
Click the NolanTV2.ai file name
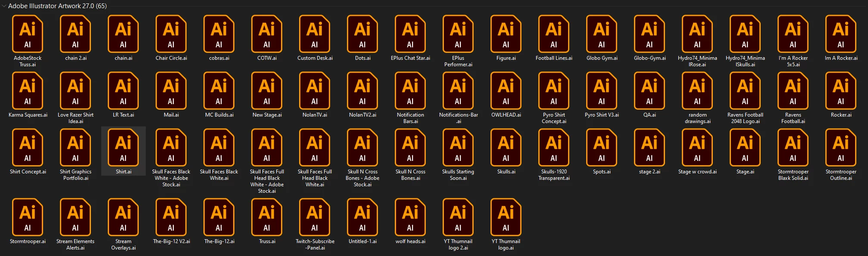coord(362,115)
